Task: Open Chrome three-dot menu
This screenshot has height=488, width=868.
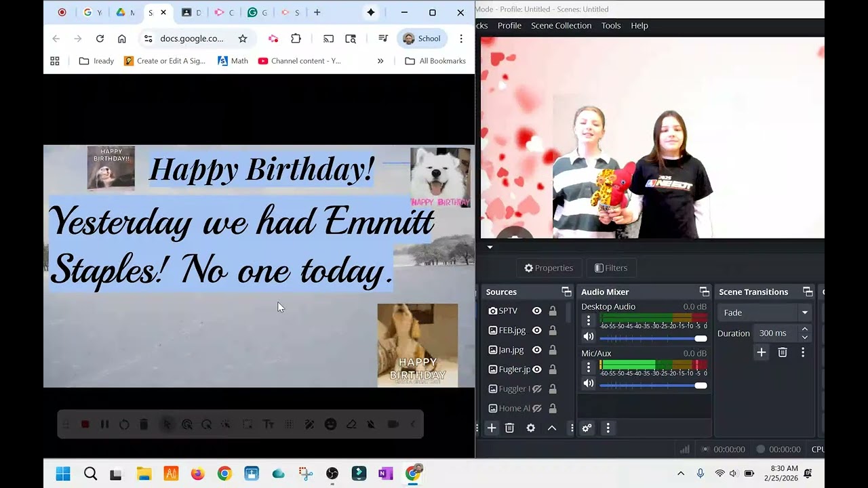Action: (461, 39)
